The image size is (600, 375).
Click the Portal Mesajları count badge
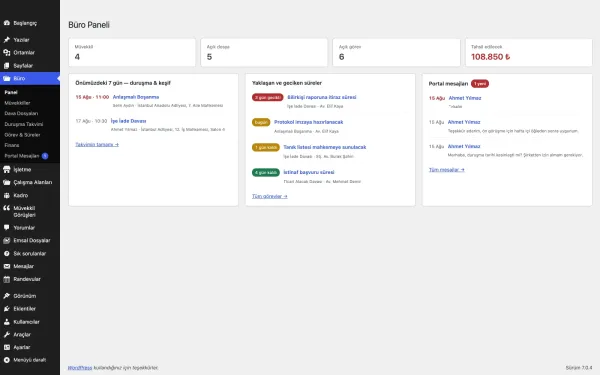click(x=45, y=156)
